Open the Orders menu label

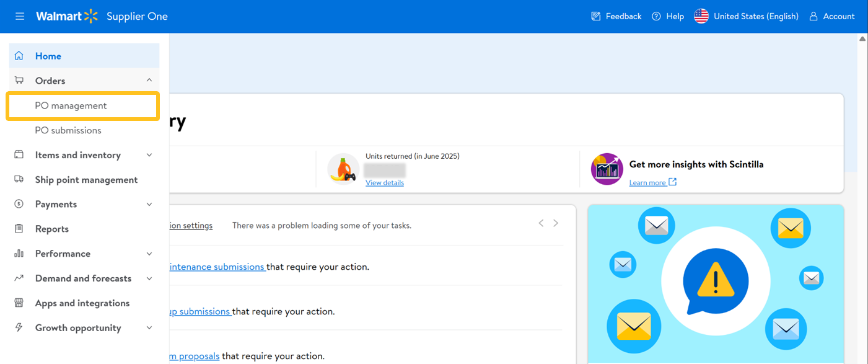pyautogui.click(x=50, y=81)
